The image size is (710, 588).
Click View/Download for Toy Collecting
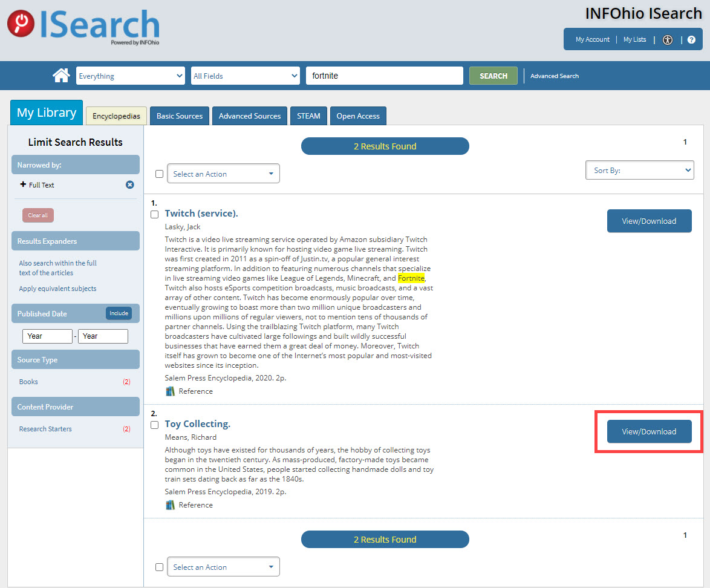(650, 432)
